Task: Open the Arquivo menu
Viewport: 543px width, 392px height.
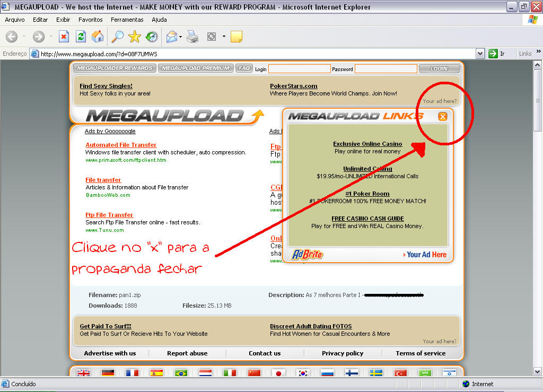Action: [14, 20]
